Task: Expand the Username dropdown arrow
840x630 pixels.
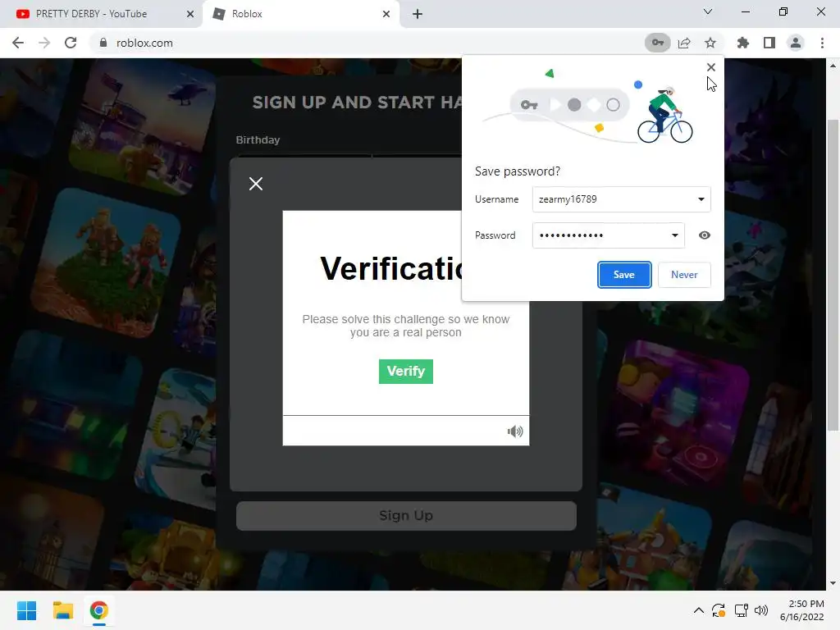Action: point(701,199)
